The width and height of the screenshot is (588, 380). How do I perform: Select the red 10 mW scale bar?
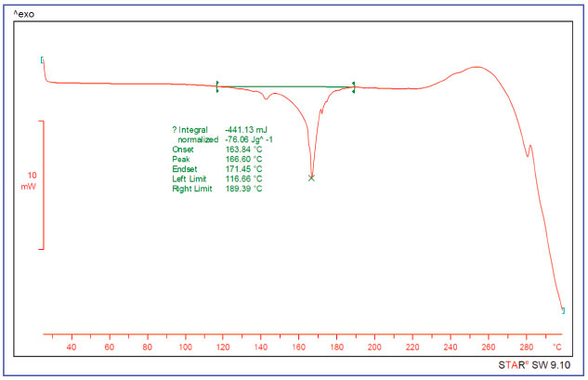pyautogui.click(x=43, y=185)
